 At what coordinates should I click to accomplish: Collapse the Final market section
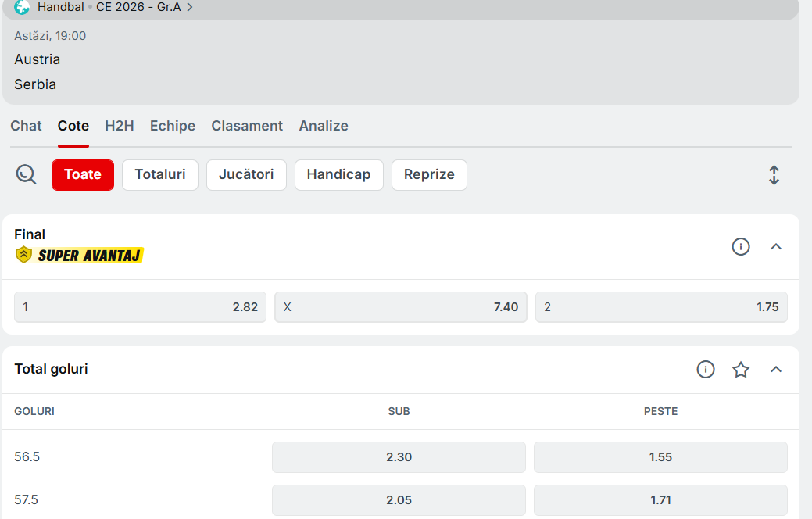coord(775,247)
